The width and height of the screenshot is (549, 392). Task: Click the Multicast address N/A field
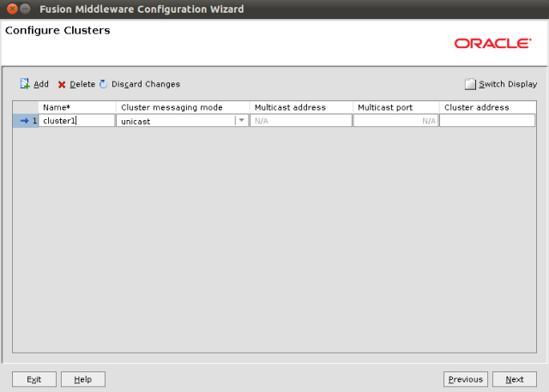(x=301, y=121)
